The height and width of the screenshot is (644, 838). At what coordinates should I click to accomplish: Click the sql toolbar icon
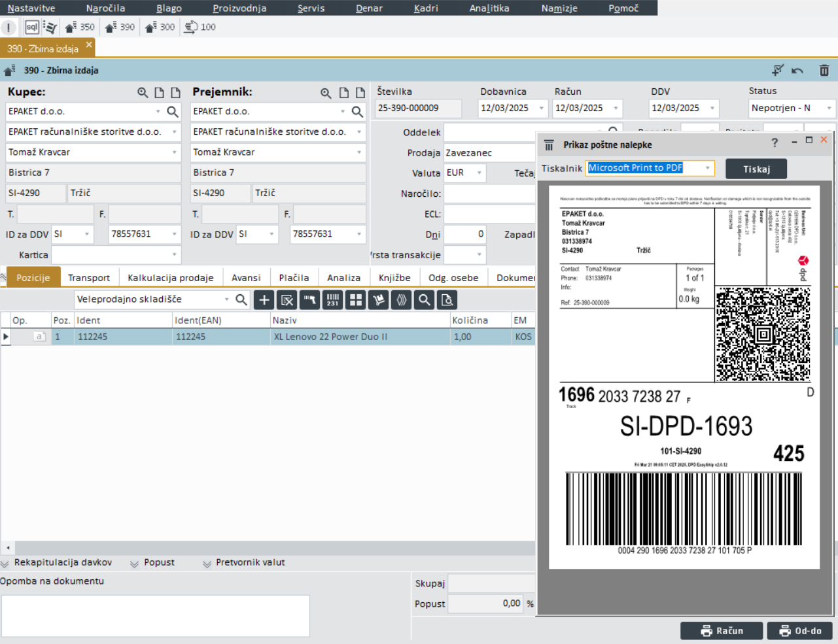click(31, 27)
